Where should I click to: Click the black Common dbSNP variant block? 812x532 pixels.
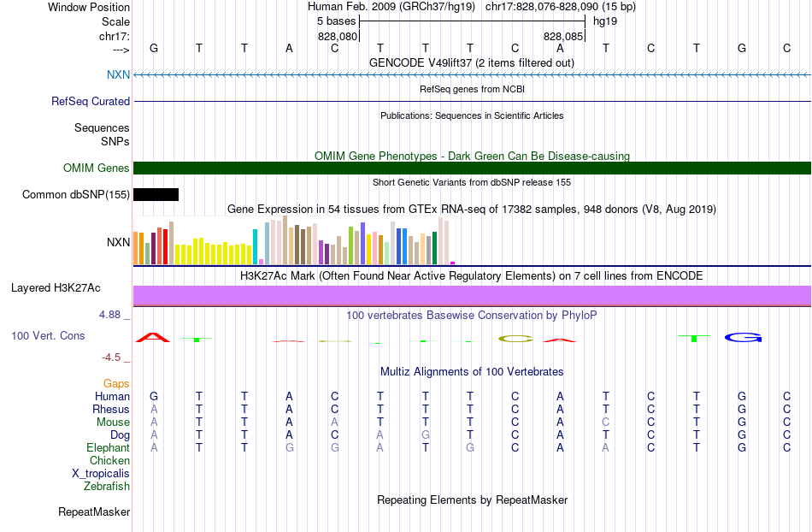(x=156, y=195)
